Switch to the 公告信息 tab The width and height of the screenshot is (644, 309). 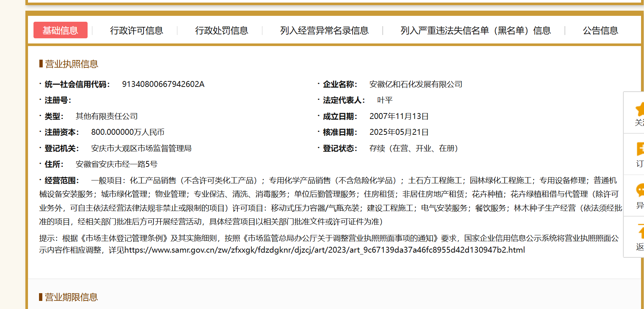(600, 31)
